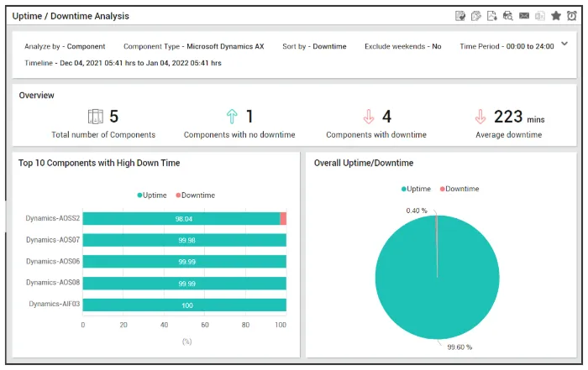Click the Overall Uptime/Downtime heading
The width and height of the screenshot is (588, 370).
click(364, 163)
